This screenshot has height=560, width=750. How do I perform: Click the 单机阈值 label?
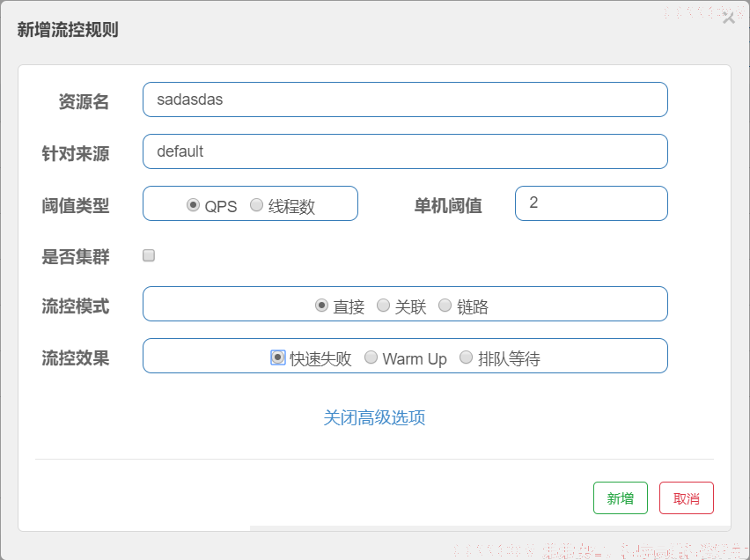[448, 206]
